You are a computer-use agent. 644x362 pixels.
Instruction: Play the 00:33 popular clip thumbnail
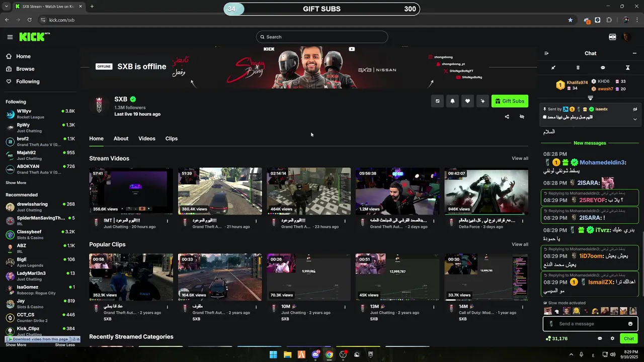click(x=220, y=277)
